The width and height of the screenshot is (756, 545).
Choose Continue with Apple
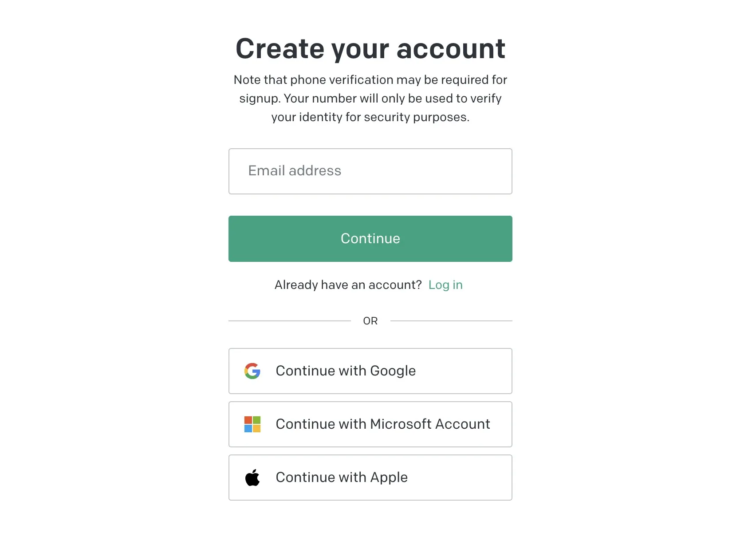pos(370,477)
